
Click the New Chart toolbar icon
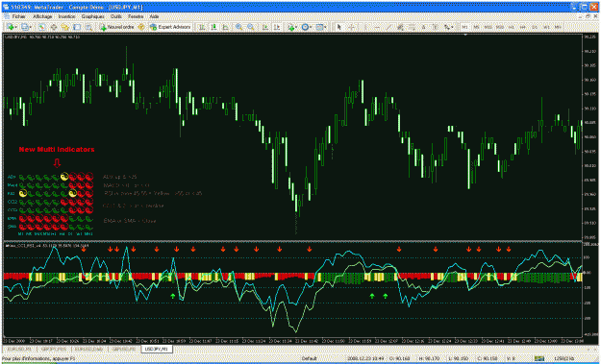(x=10, y=27)
